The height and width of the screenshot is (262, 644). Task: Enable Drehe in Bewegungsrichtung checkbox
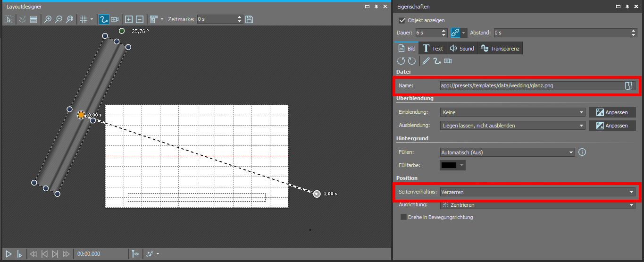pyautogui.click(x=403, y=217)
